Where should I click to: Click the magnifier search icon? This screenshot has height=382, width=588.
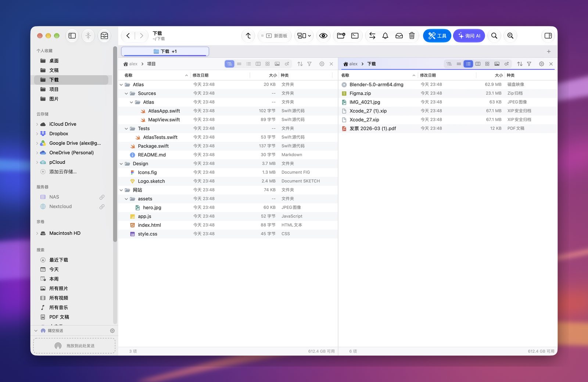coord(494,36)
